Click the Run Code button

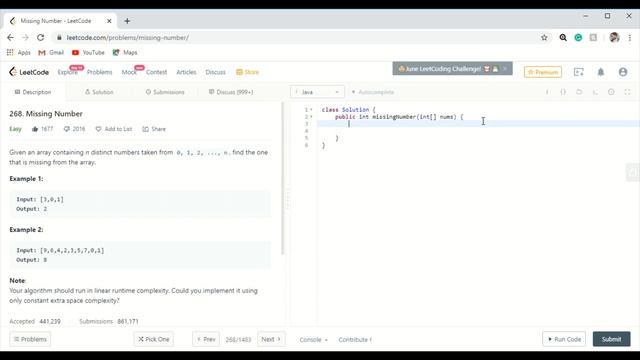pos(564,339)
